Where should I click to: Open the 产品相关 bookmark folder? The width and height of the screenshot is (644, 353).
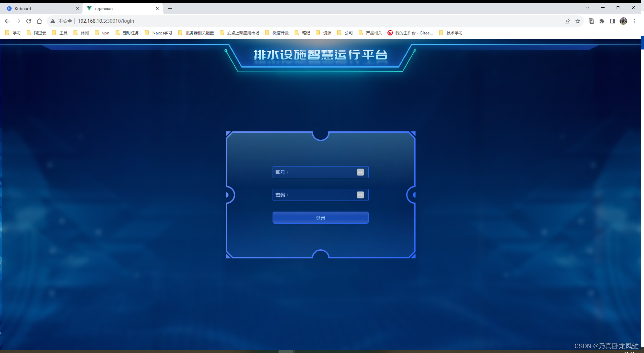370,33
